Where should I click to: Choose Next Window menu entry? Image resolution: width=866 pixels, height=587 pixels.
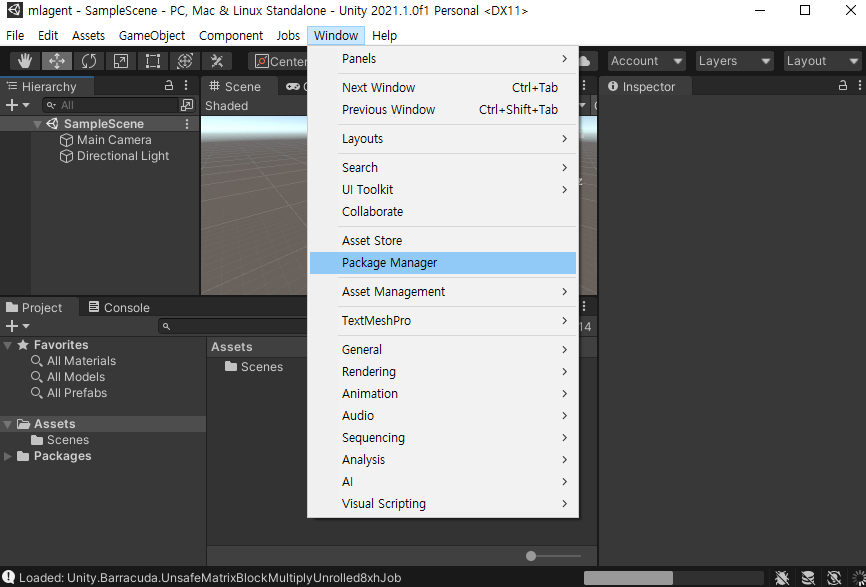(x=443, y=88)
